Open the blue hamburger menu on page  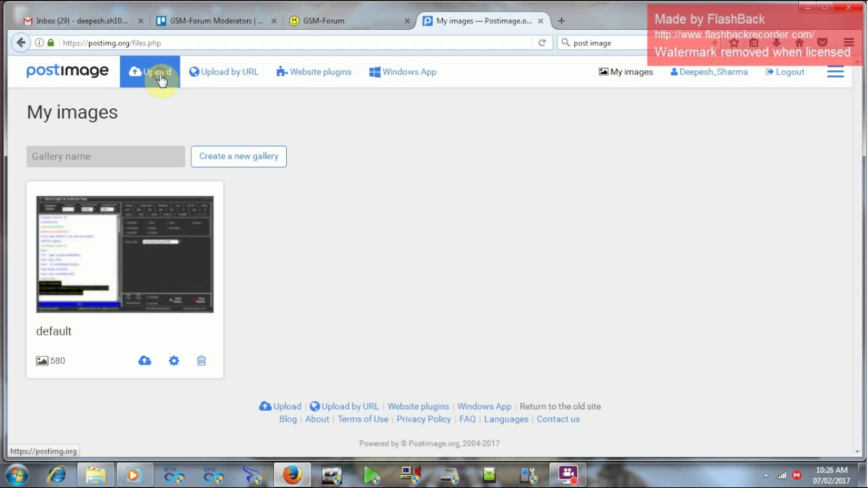[835, 72]
